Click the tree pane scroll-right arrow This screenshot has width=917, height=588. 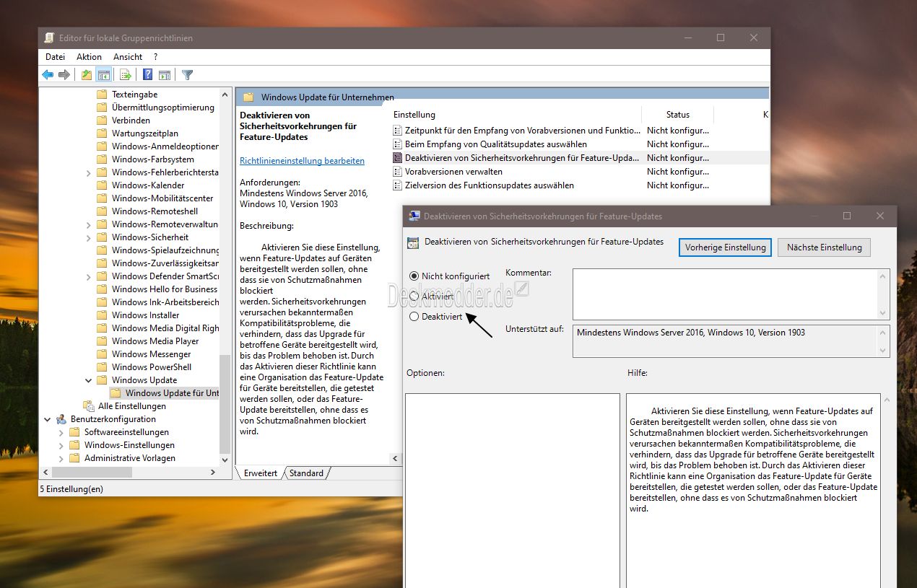pos(213,473)
